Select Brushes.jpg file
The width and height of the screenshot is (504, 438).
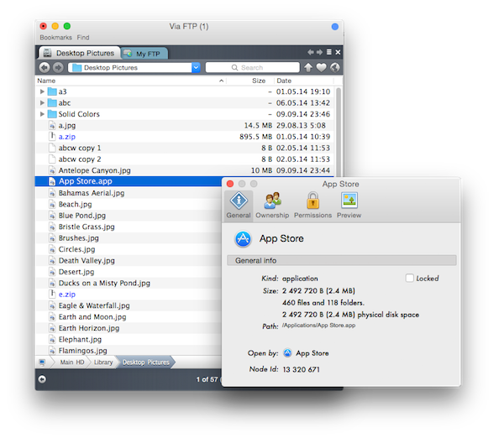click(x=78, y=238)
